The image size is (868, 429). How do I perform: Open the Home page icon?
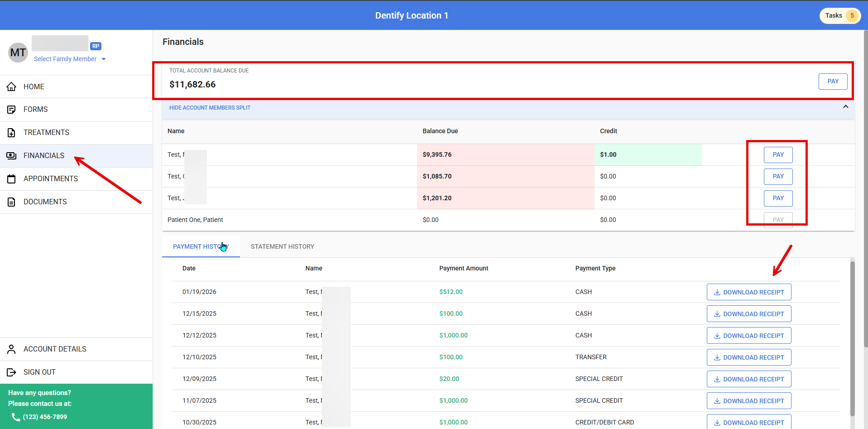coord(11,87)
